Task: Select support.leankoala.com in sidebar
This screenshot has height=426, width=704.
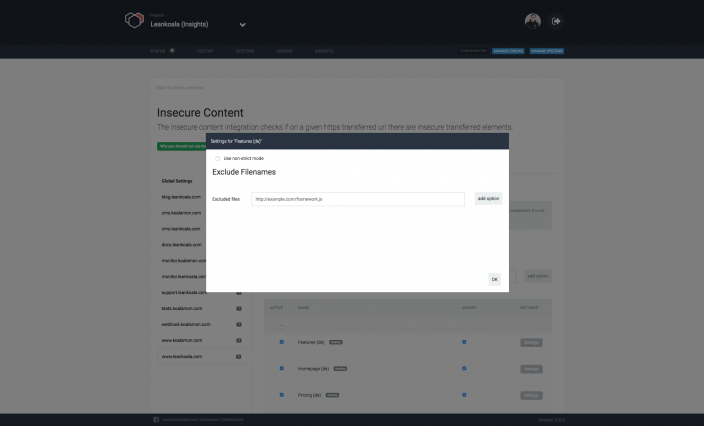Action: coord(184,292)
